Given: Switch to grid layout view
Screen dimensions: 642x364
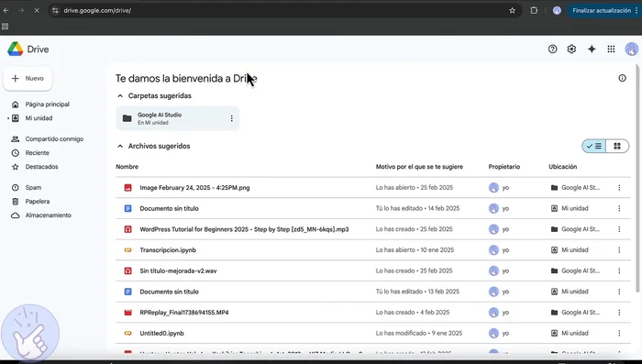Looking at the screenshot, I should (x=617, y=146).
